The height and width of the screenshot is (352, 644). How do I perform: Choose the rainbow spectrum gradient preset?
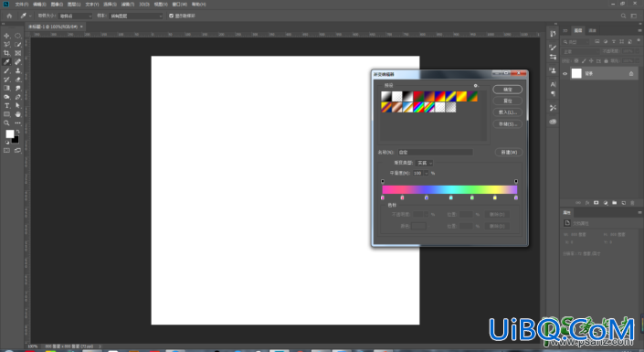pos(418,107)
